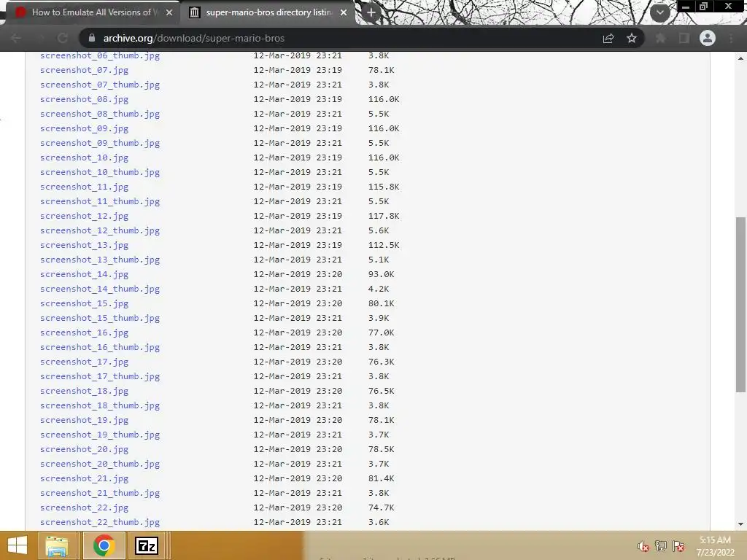Download screenshot_09.jpg file
The image size is (747, 560).
85,128
